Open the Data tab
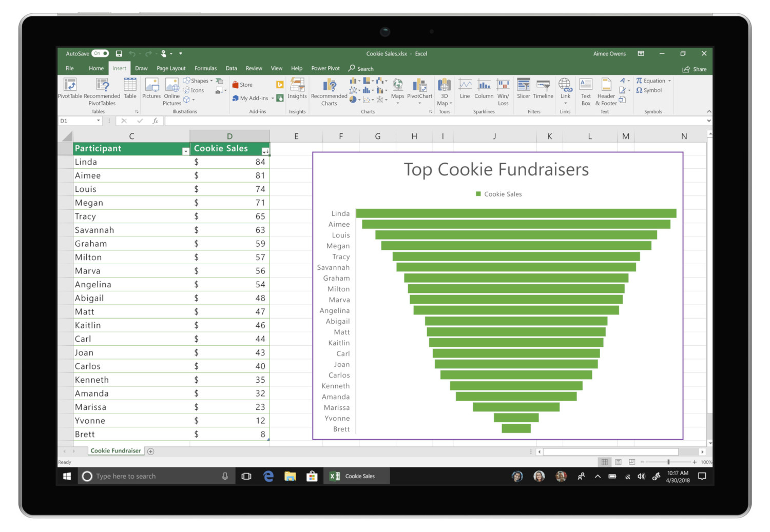The width and height of the screenshot is (770, 532). point(232,68)
